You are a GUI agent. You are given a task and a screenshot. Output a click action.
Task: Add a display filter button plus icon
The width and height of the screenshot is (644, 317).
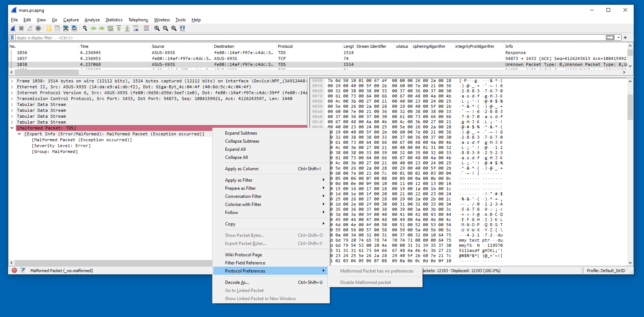click(625, 38)
